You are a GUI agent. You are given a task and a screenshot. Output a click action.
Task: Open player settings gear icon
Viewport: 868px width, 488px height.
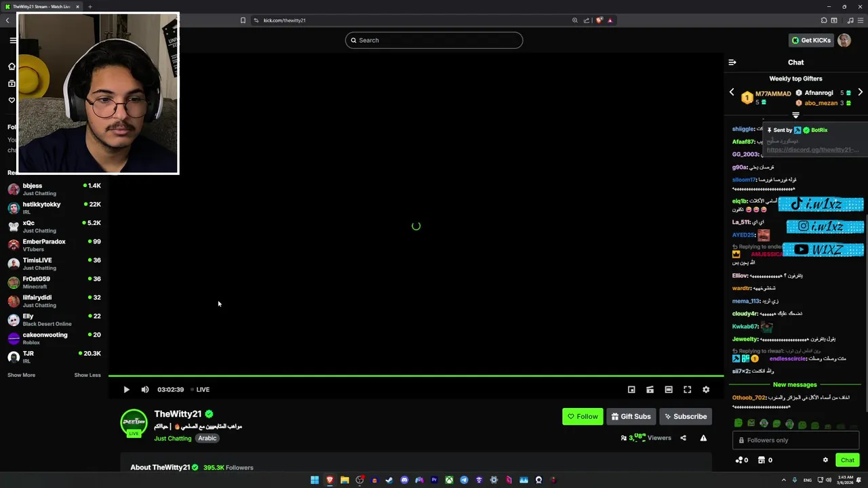click(706, 390)
